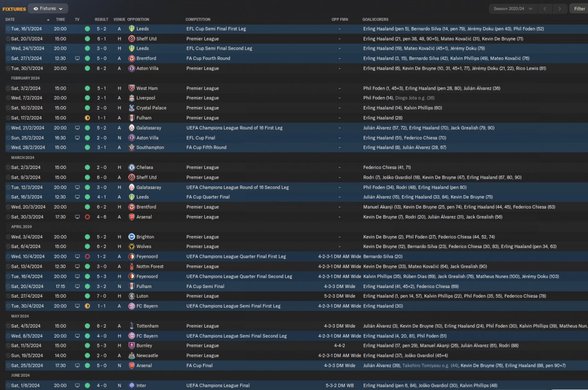This screenshot has width=588, height=390.
Task: Toggle the check circle beside Sat, 20/1/2024
Action: [x=8, y=39]
